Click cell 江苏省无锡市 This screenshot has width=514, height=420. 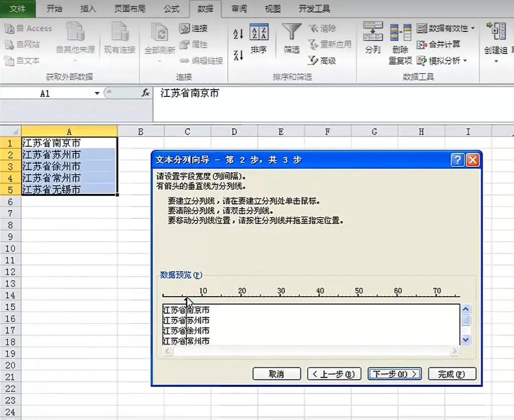tap(69, 190)
